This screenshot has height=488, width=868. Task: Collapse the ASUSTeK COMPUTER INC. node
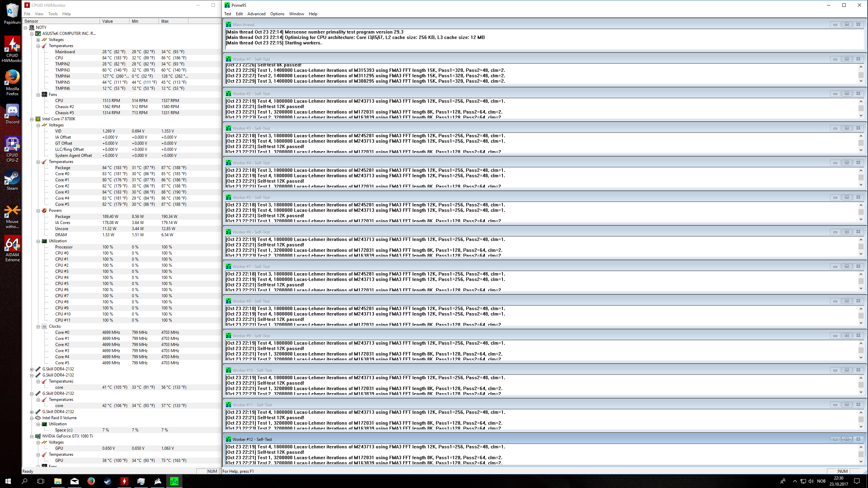coord(32,34)
